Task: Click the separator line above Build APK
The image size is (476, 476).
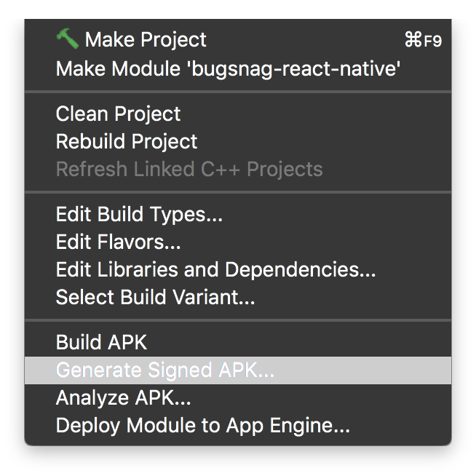Action: 238,320
